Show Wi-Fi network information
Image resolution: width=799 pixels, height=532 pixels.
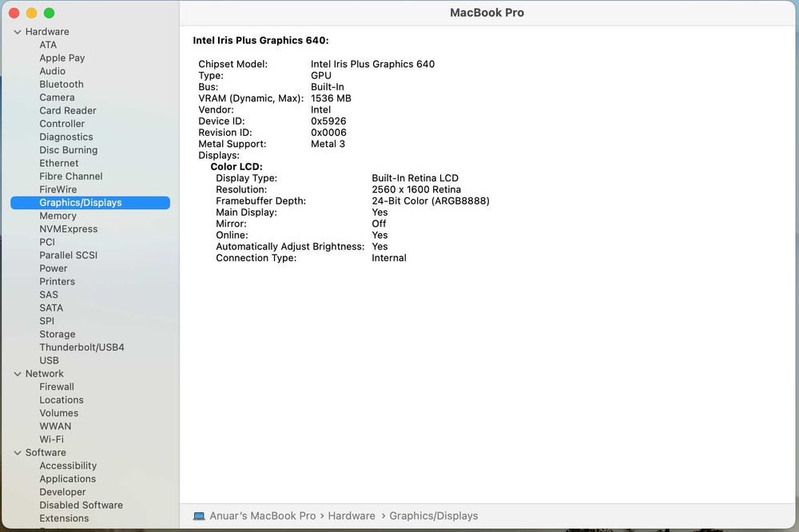[51, 440]
